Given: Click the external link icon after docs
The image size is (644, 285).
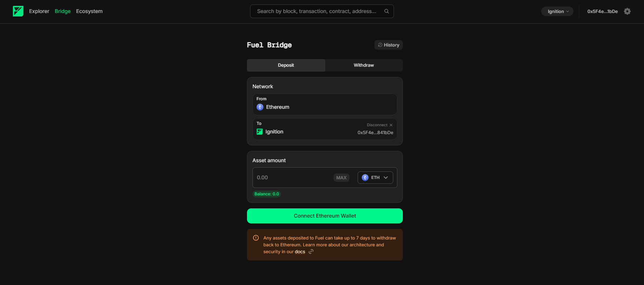Looking at the screenshot, I should (x=311, y=252).
